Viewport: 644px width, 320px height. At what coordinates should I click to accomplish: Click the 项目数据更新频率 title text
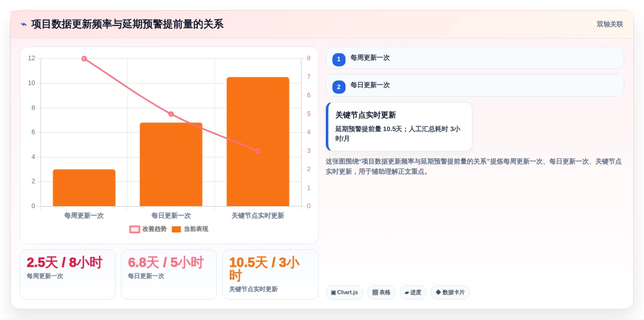click(x=127, y=24)
